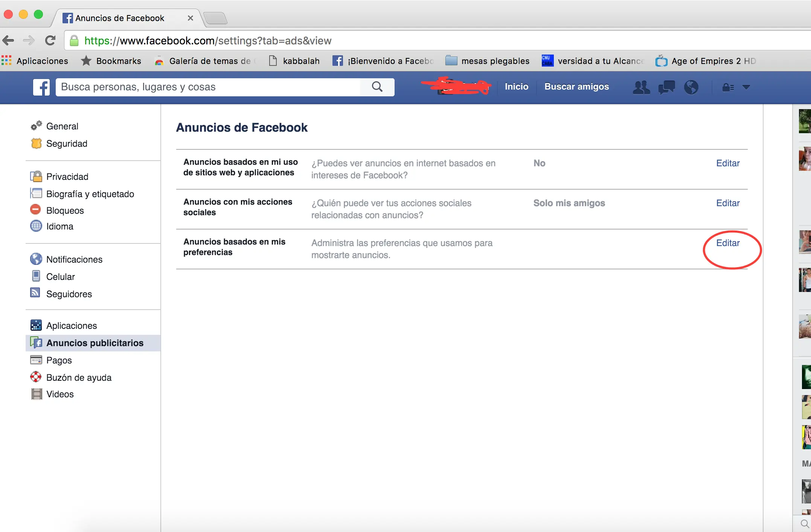Reload the page with the refresh icon

50,40
